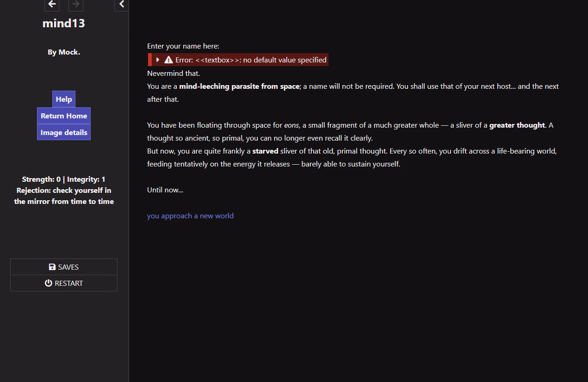Click the floppy disk icon on SAVES
This screenshot has width=588, height=382.
tap(52, 267)
